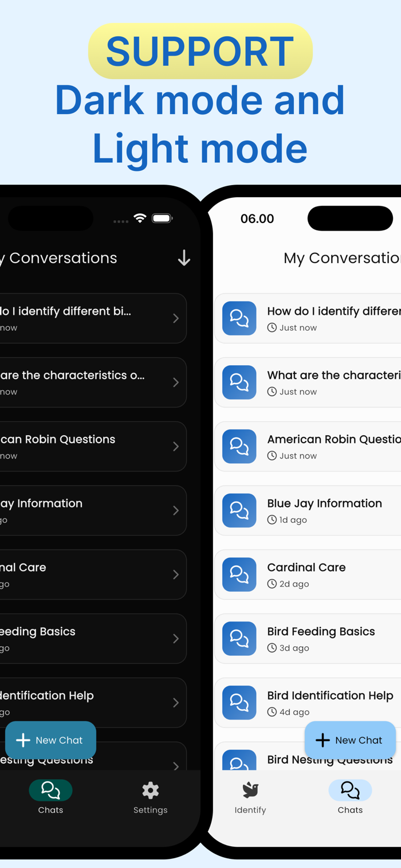401x868 pixels.
Task: Tap chat icon beside 'American Robin Questio' row
Action: coord(239,447)
